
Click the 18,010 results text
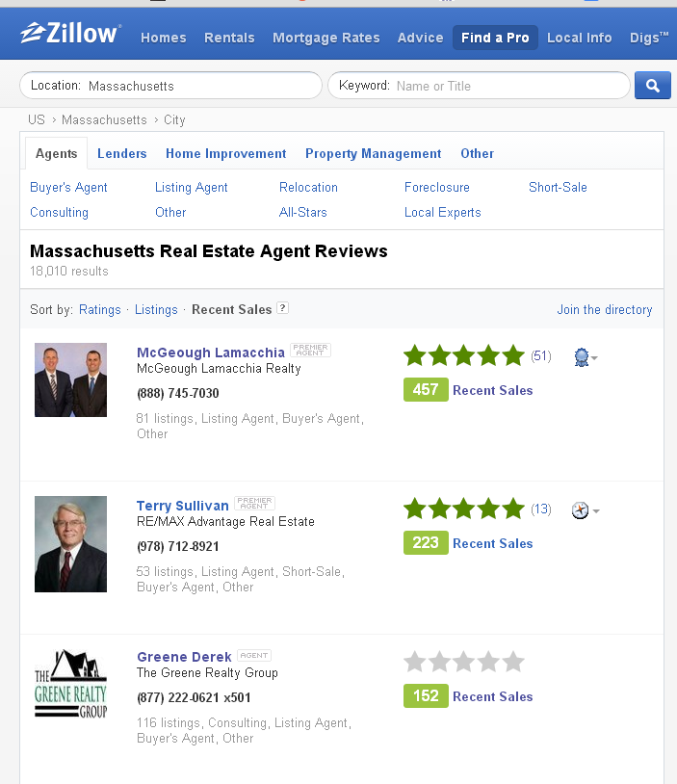click(69, 271)
